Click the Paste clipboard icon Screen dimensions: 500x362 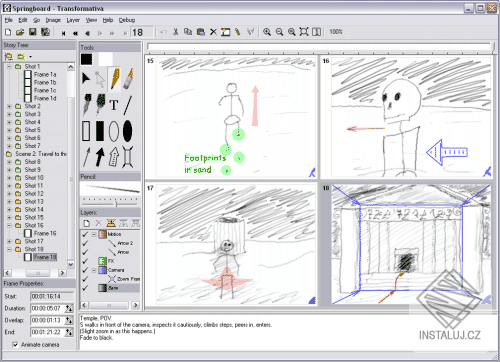[x=201, y=32]
